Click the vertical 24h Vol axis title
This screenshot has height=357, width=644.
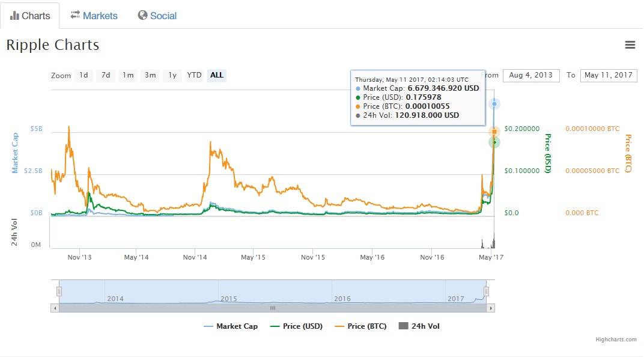tap(14, 232)
